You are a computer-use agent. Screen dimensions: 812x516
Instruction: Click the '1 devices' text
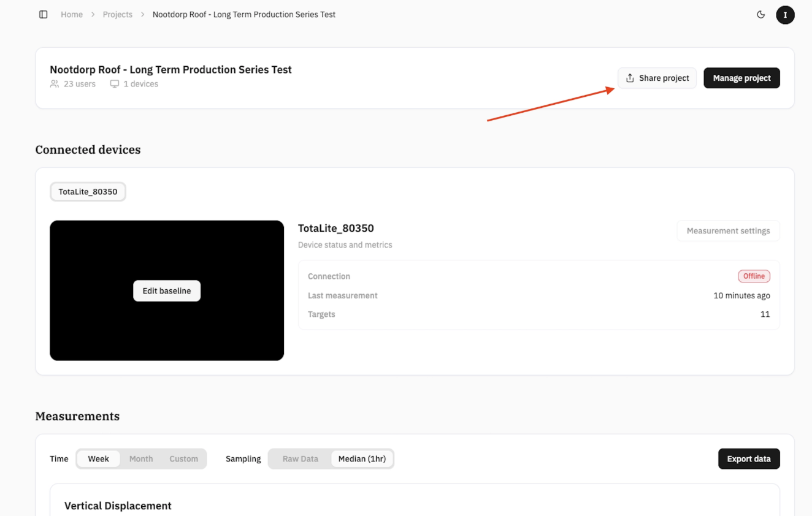pyautogui.click(x=141, y=84)
